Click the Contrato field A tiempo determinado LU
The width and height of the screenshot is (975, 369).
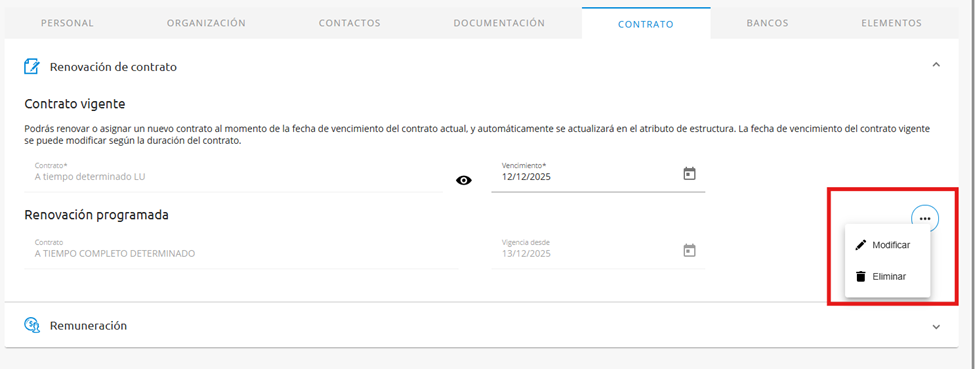tap(233, 176)
